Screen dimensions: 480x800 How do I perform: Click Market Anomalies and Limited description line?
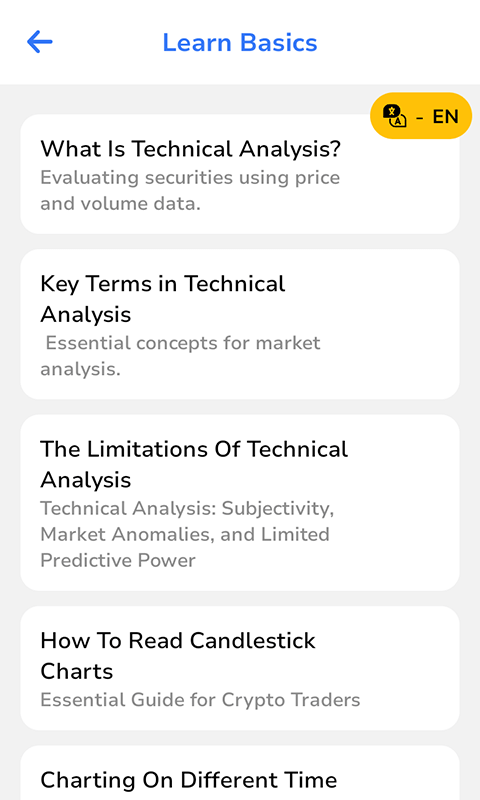point(185,534)
